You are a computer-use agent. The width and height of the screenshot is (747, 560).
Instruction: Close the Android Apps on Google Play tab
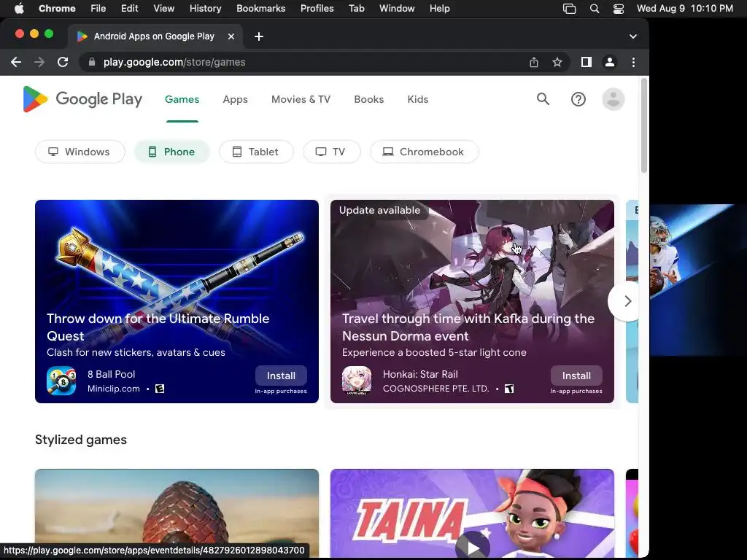[231, 36]
